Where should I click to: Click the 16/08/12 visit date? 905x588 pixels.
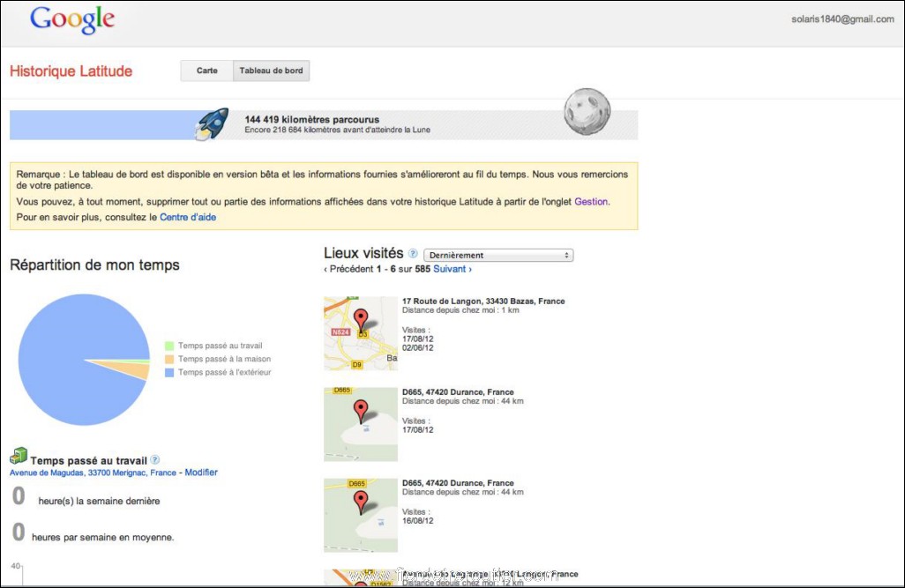(x=418, y=520)
